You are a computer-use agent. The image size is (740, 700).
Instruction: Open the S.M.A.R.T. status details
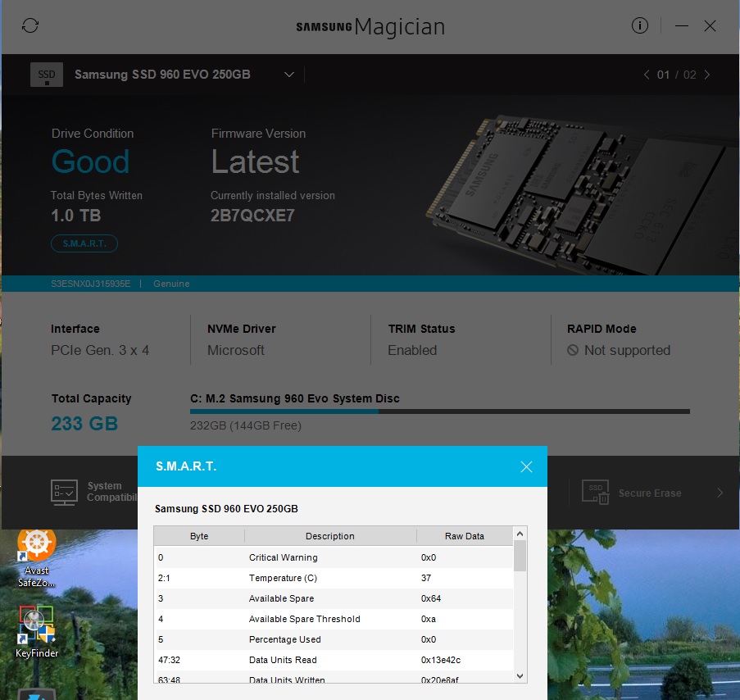(x=84, y=243)
